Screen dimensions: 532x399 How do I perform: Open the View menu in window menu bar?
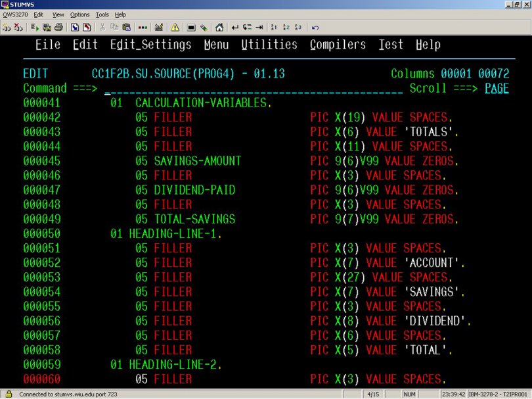[x=58, y=14]
